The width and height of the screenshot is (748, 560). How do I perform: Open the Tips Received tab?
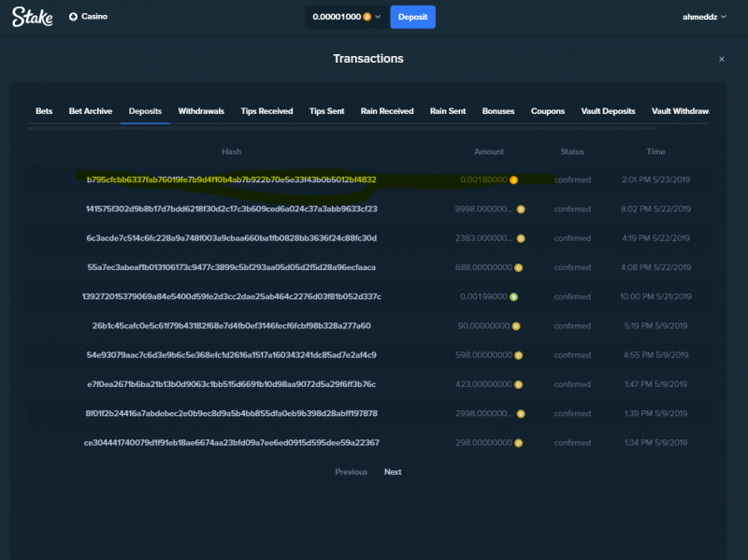point(266,111)
